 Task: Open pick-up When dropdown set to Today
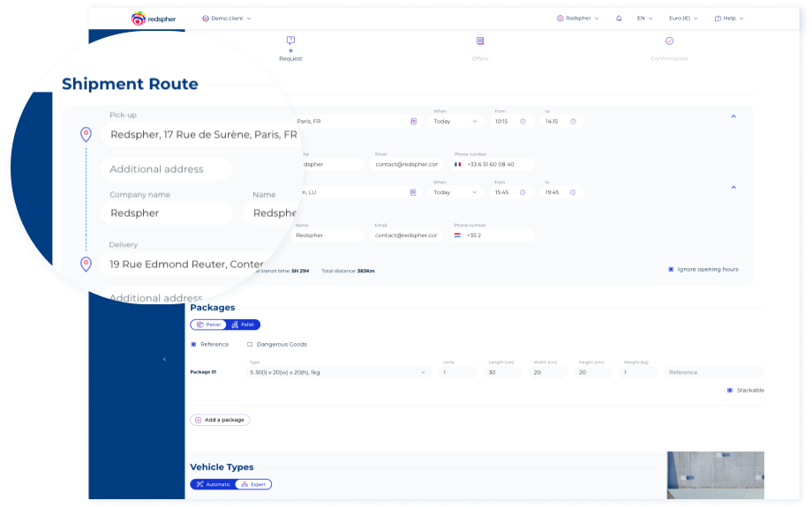point(455,122)
